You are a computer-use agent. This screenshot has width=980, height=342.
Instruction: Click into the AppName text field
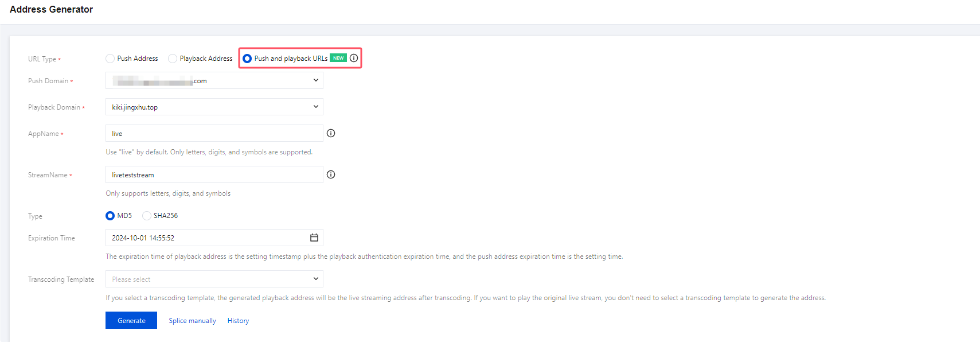[x=214, y=133]
